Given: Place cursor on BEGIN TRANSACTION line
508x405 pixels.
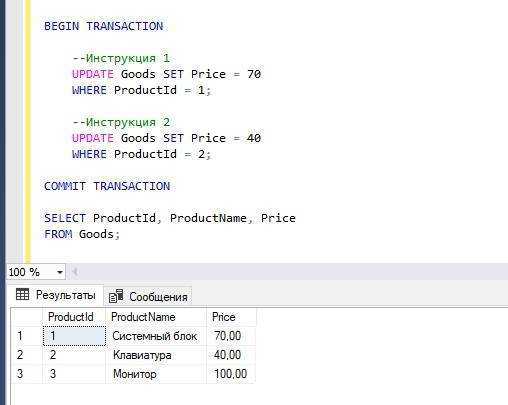Looking at the screenshot, I should pyautogui.click(x=104, y=26).
